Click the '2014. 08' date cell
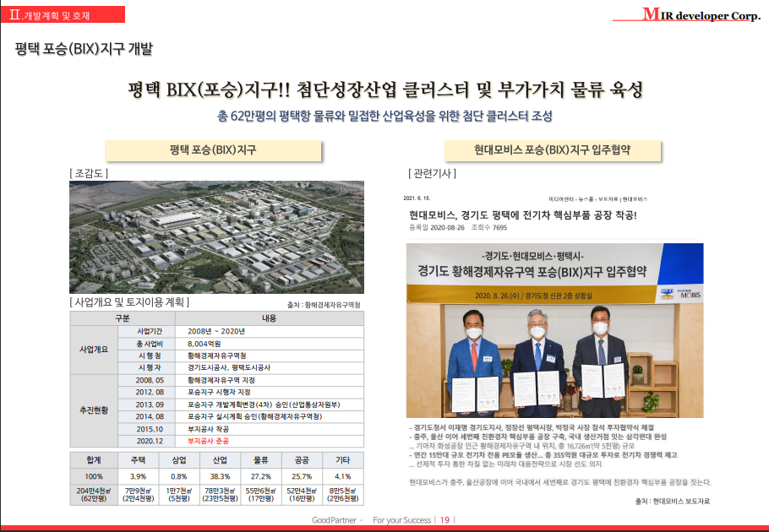The image size is (769, 532). click(147, 416)
